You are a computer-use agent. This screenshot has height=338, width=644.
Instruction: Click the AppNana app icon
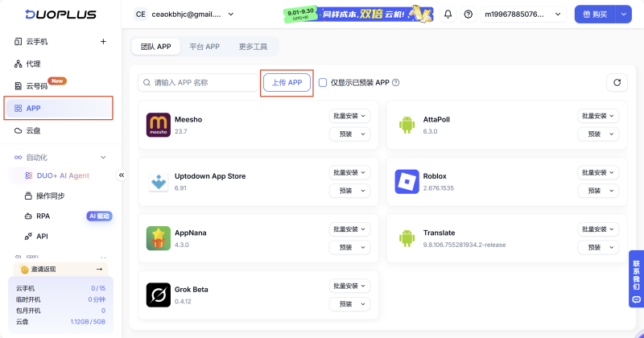point(158,238)
